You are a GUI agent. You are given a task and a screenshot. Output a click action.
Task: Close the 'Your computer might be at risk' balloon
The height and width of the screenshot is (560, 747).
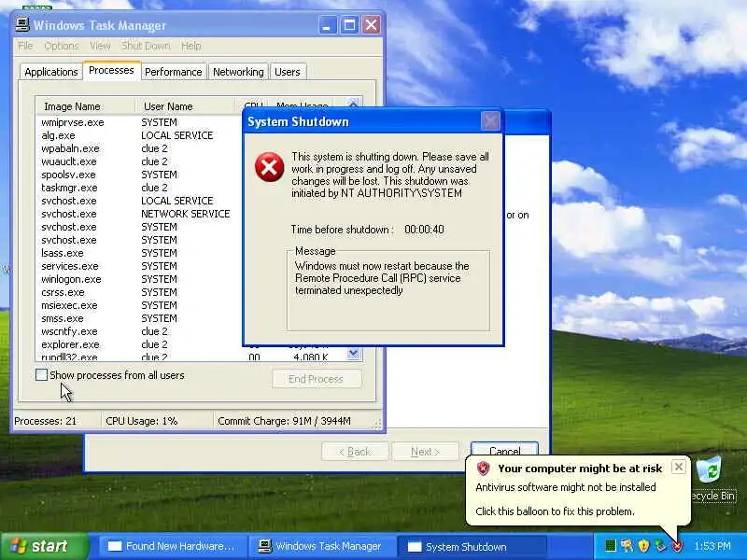(x=679, y=467)
